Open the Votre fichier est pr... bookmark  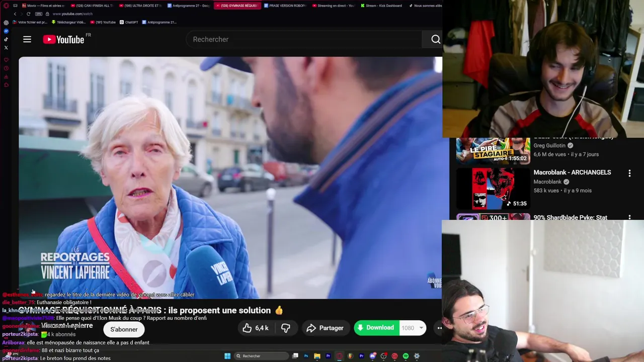click(x=30, y=22)
